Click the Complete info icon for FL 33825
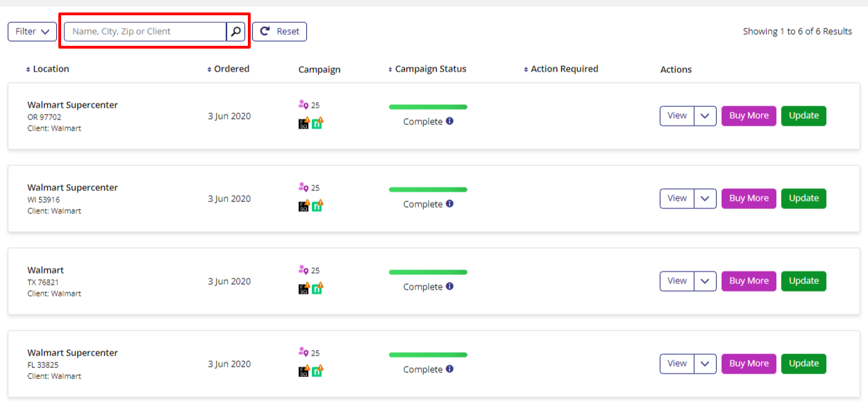This screenshot has height=402, width=868. [x=449, y=369]
